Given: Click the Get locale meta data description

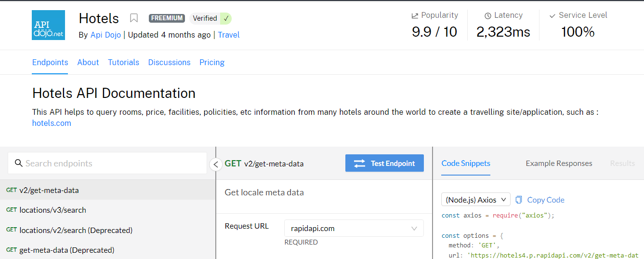Looking at the screenshot, I should pyautogui.click(x=264, y=192).
